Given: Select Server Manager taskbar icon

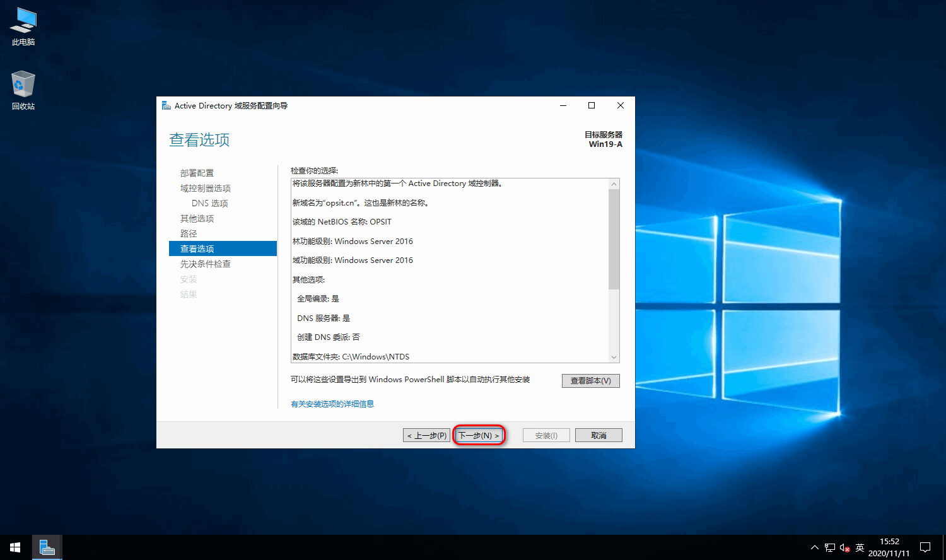Looking at the screenshot, I should click(x=47, y=547).
